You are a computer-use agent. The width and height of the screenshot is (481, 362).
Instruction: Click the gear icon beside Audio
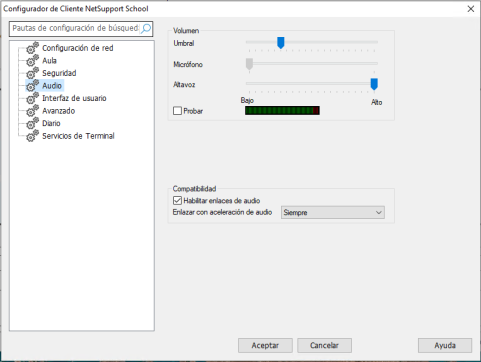pyautogui.click(x=33, y=86)
